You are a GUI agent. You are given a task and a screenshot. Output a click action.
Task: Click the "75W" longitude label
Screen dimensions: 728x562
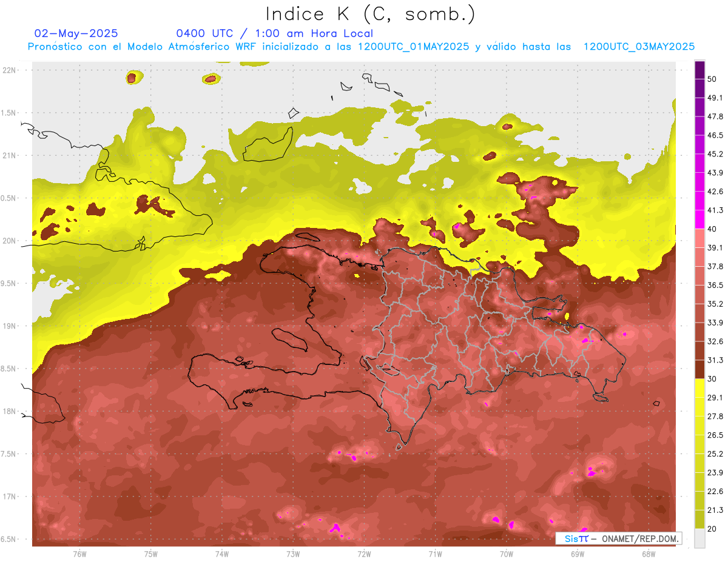tap(151, 554)
